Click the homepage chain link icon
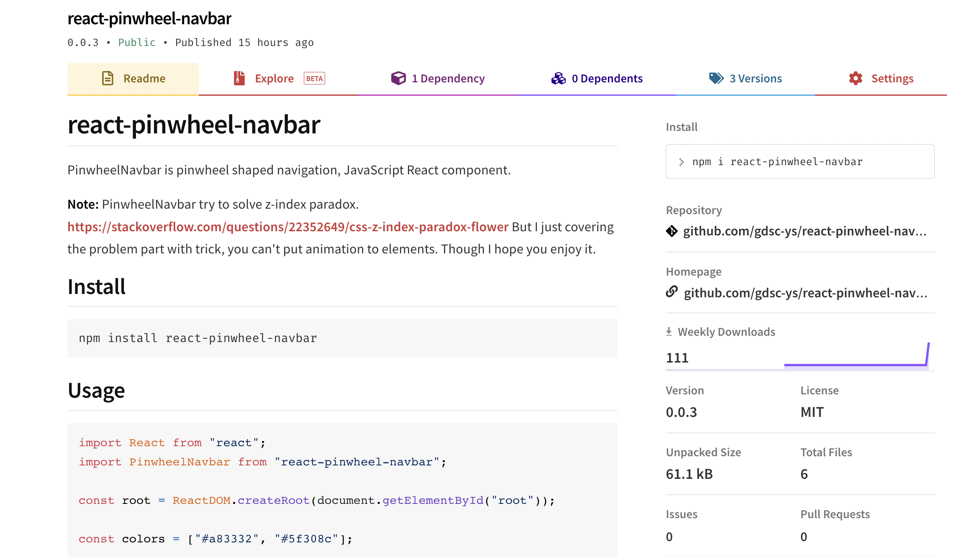The width and height of the screenshot is (980, 557). click(x=672, y=291)
